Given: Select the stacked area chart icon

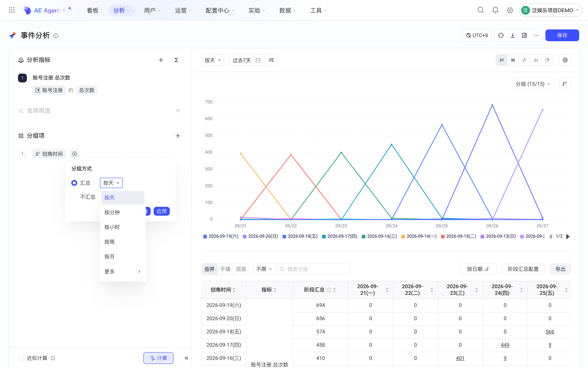Looking at the screenshot, I should coord(513,60).
